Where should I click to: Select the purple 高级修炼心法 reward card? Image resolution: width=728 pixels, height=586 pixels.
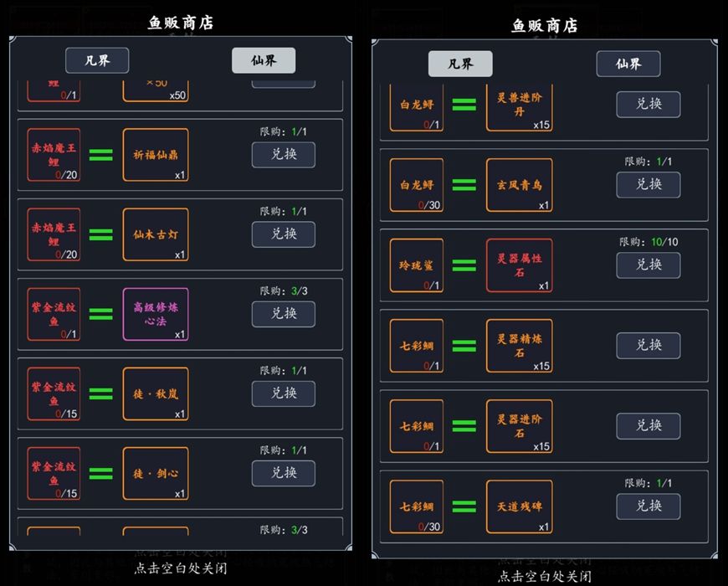[x=156, y=315]
